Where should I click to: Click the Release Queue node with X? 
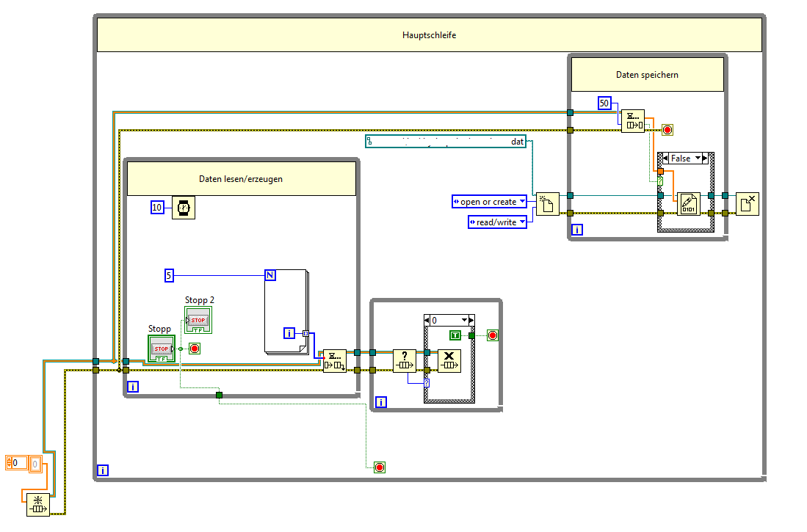pos(449,361)
